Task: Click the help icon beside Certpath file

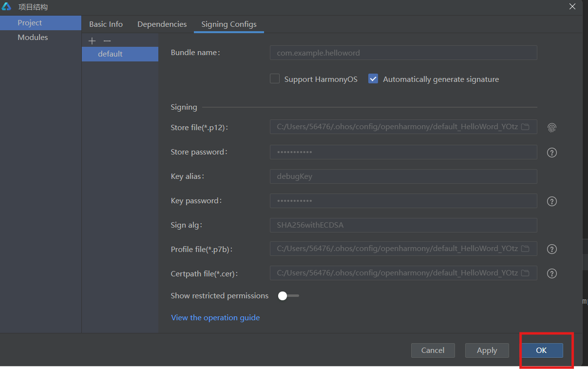Action: (x=551, y=273)
